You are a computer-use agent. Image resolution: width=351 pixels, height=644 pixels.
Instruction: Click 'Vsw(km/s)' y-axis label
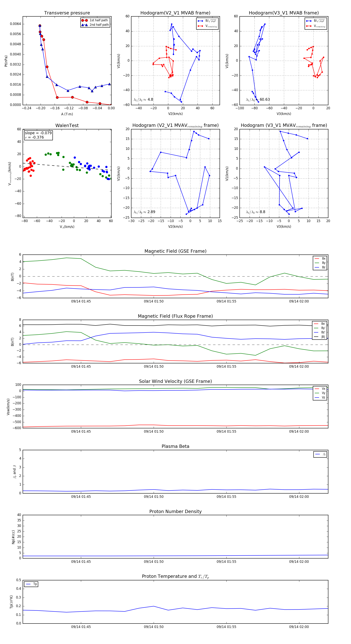coord(8,407)
